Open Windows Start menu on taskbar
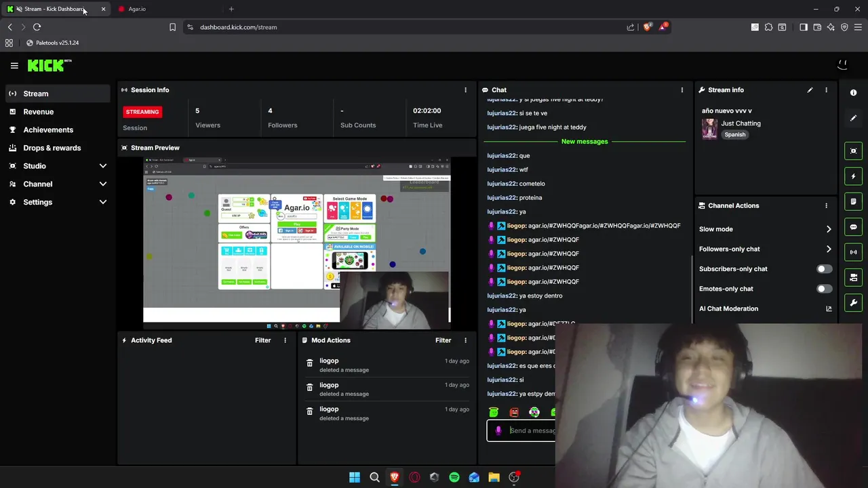The width and height of the screenshot is (868, 488). point(355,477)
